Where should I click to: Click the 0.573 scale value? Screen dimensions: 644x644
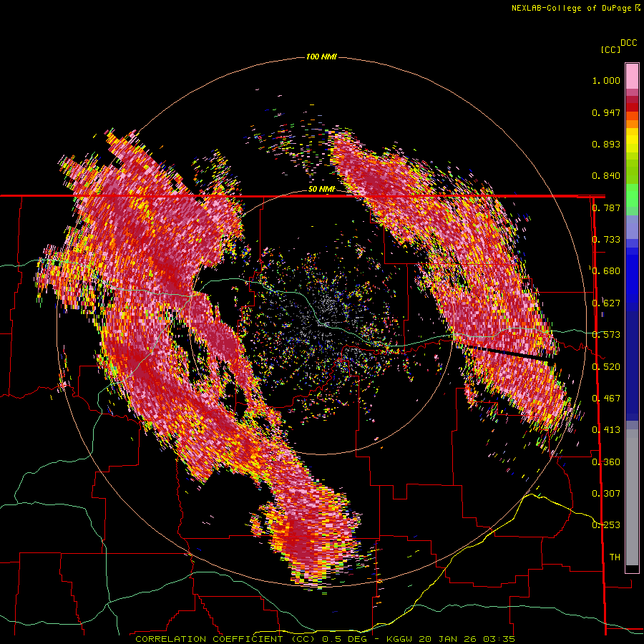click(x=606, y=335)
